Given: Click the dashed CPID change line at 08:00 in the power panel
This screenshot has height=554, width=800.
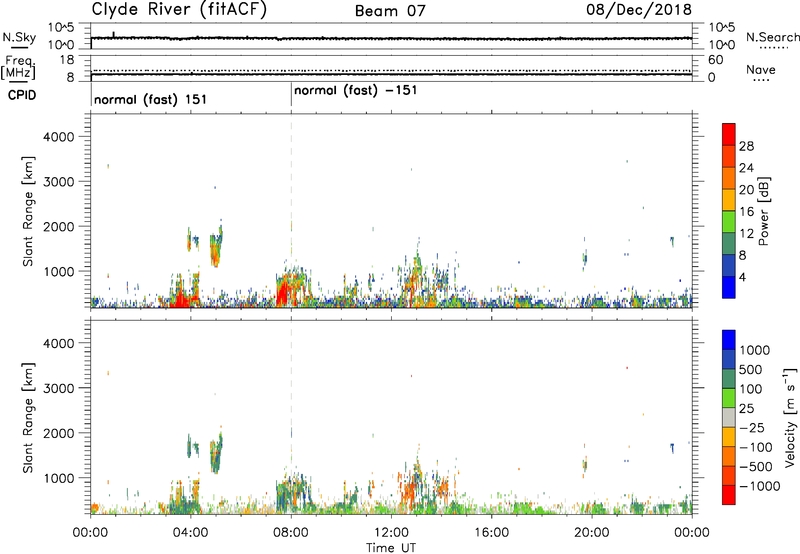Looking at the screenshot, I should [291, 212].
